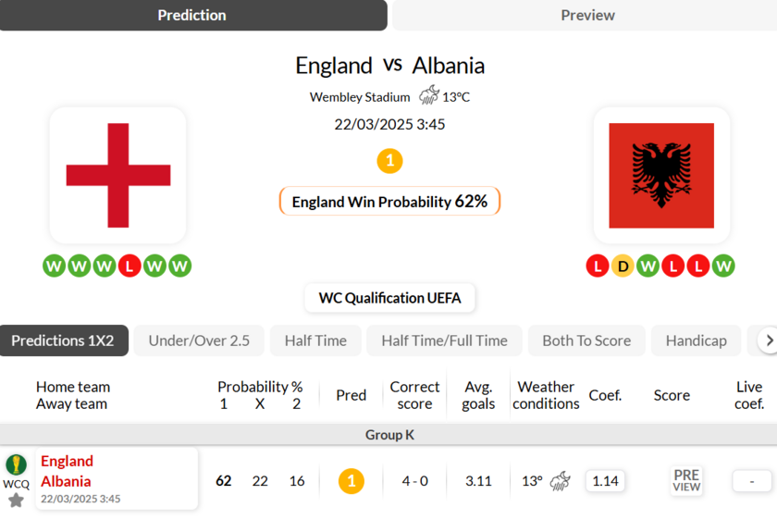777x532 pixels.
Task: Open the Half Time/Full Time tab
Action: point(444,340)
